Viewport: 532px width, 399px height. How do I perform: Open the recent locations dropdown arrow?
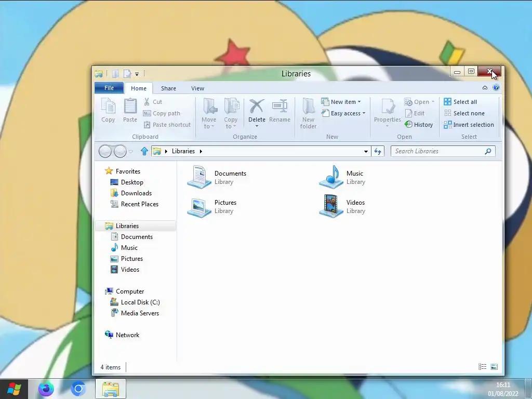(130, 151)
